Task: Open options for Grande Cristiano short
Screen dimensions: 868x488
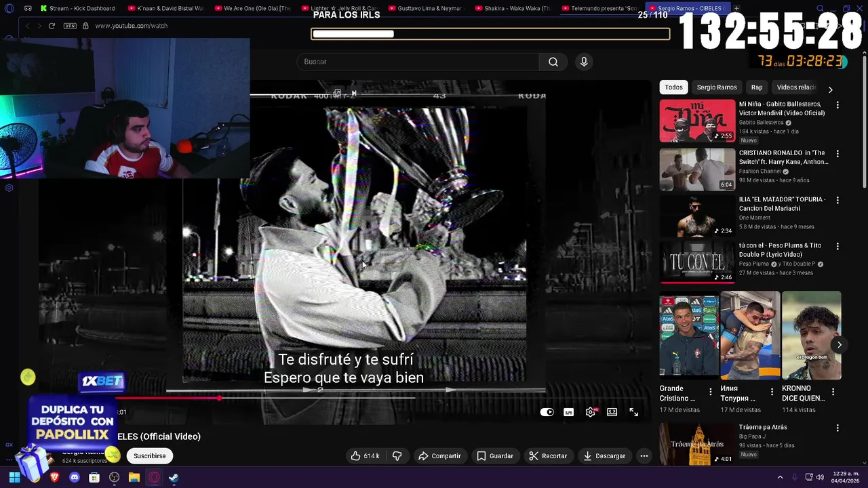Action: click(x=711, y=392)
